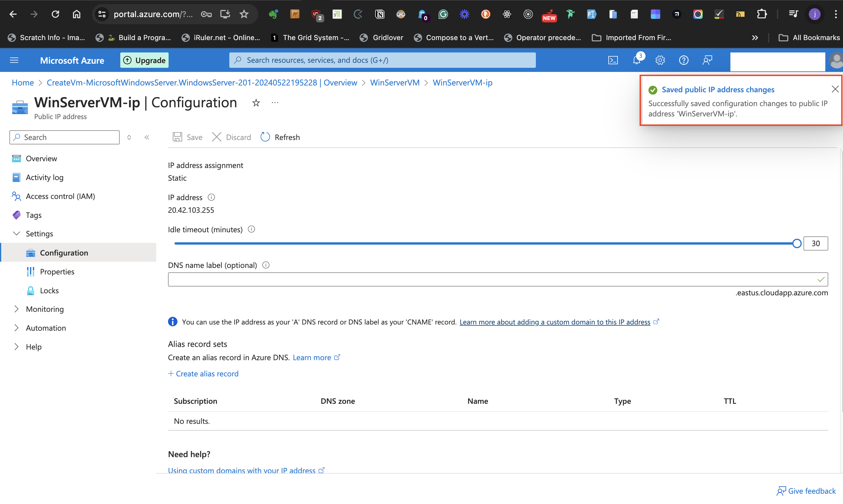Open the Azure Cloud Shell icon
This screenshot has height=504, width=843.
[613, 60]
